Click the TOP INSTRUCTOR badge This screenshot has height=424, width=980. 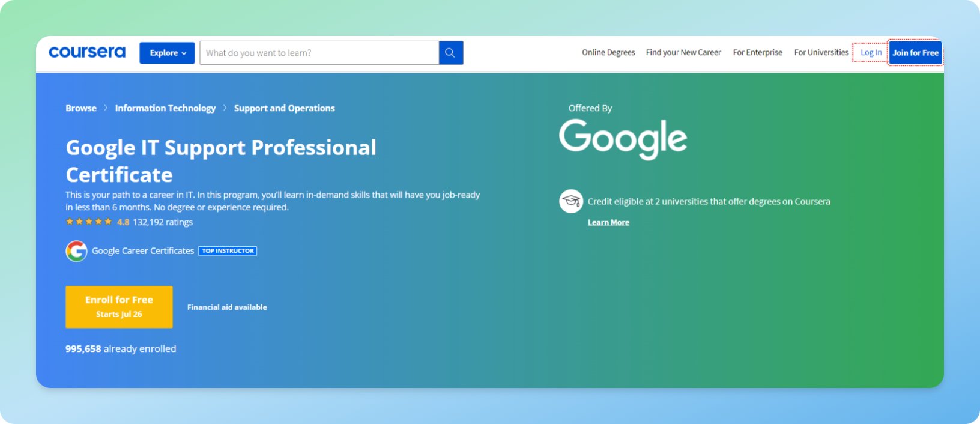(228, 251)
